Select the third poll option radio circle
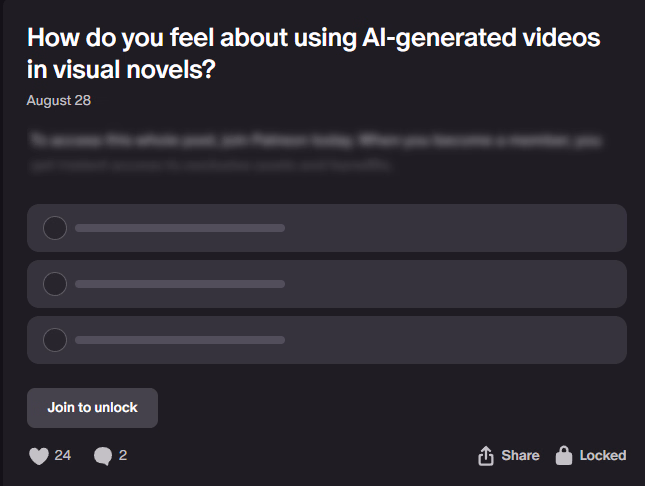Screen dimensions: 645x486 [x=55, y=340]
